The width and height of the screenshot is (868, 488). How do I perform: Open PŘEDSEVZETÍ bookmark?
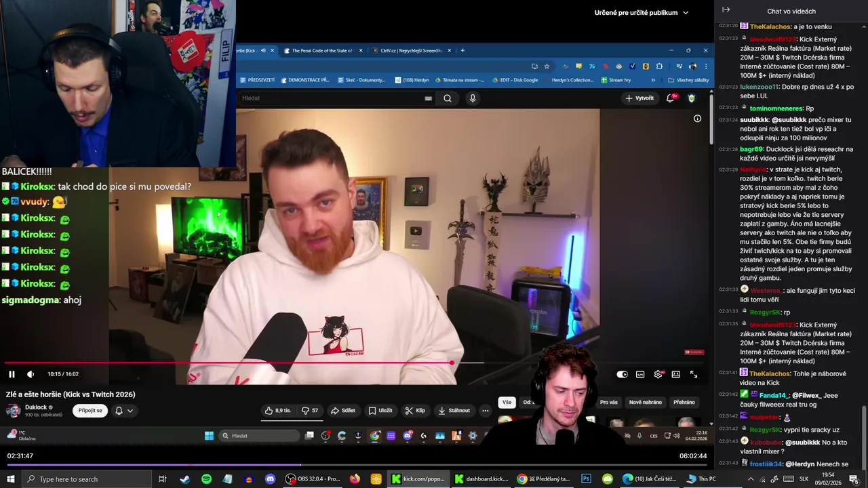coord(257,80)
